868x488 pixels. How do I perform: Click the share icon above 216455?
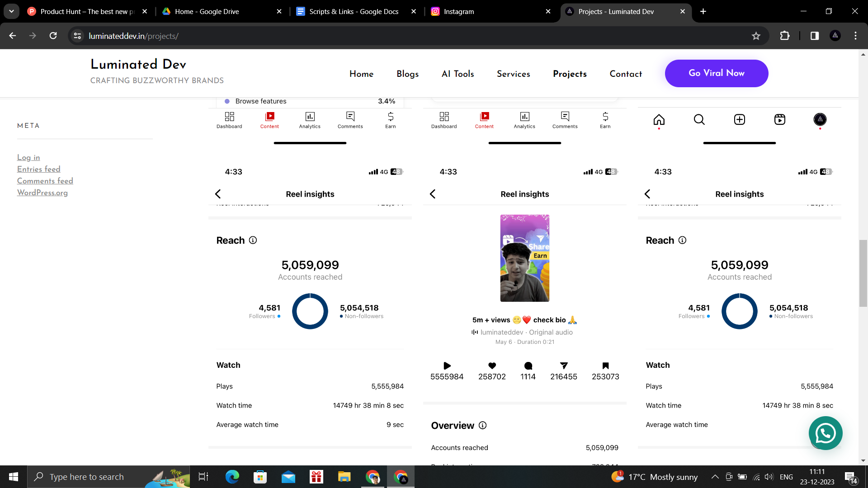point(564,366)
